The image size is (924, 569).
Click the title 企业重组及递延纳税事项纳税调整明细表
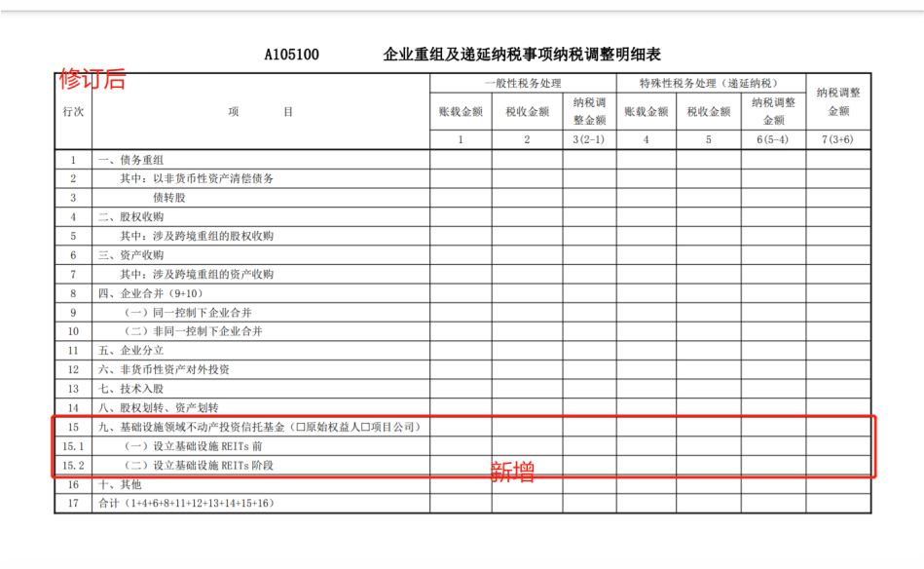[522, 55]
